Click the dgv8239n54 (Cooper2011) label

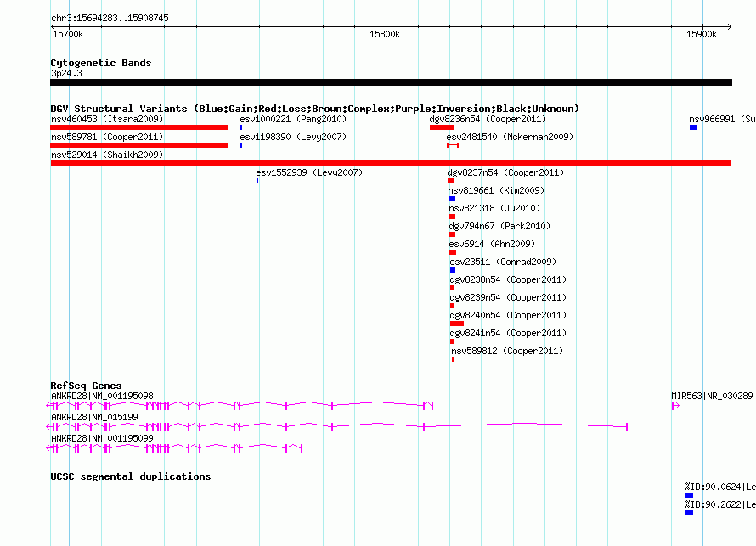tap(508, 297)
